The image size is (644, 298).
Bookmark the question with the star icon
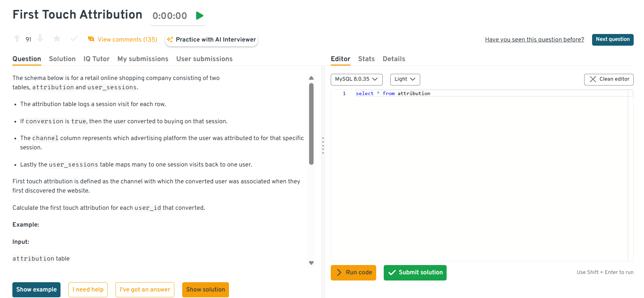pyautogui.click(x=57, y=39)
